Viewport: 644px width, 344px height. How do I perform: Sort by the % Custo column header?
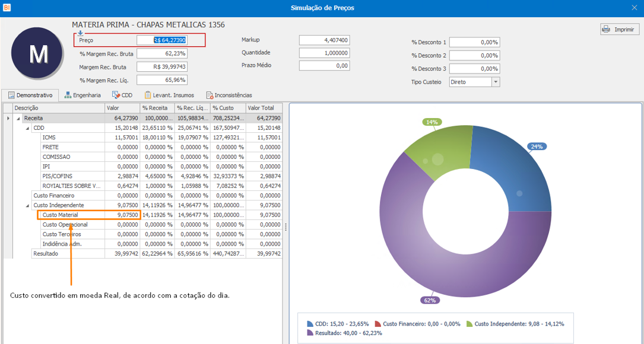pyautogui.click(x=229, y=108)
